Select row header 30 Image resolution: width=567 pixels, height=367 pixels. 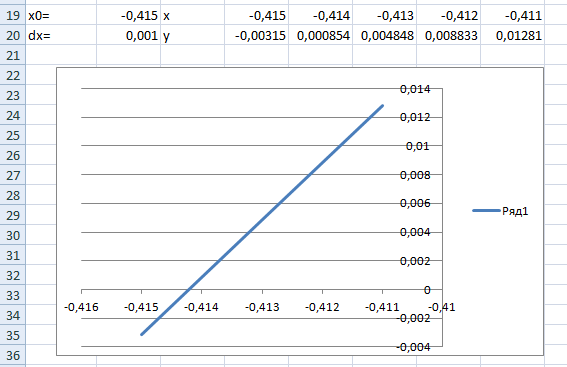pyautogui.click(x=13, y=235)
